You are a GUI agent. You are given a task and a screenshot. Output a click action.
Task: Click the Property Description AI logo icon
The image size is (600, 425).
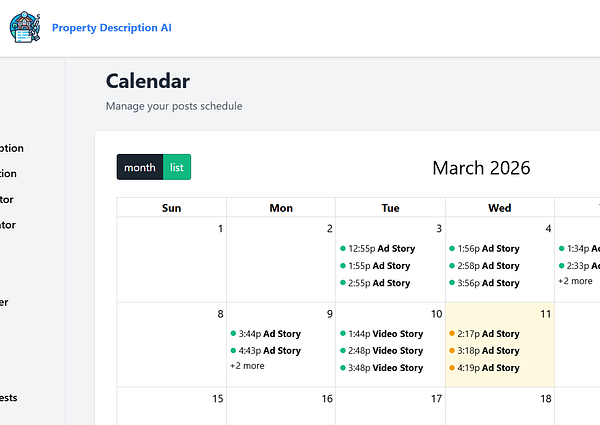25,27
